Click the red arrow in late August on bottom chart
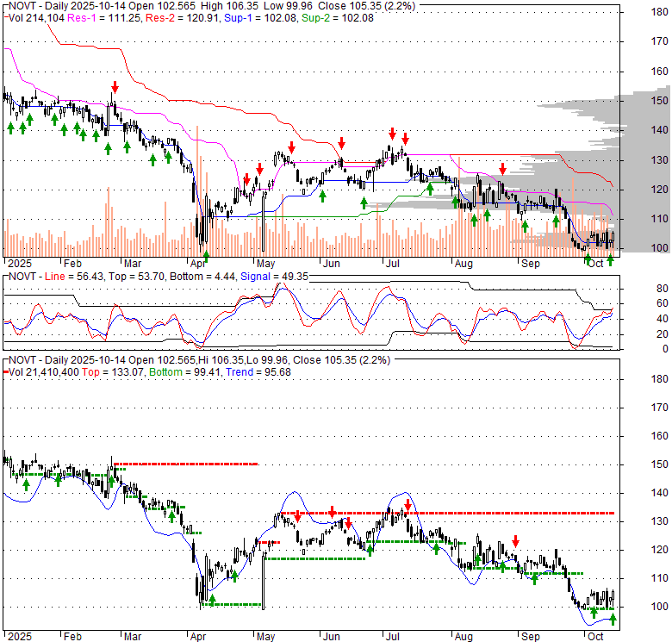This screenshot has width=672, height=642. tap(515, 541)
